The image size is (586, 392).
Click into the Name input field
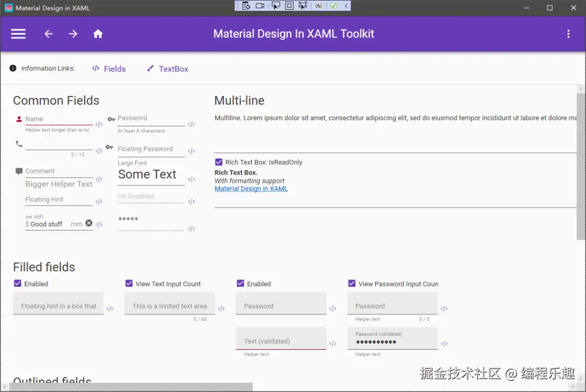[x=59, y=119]
